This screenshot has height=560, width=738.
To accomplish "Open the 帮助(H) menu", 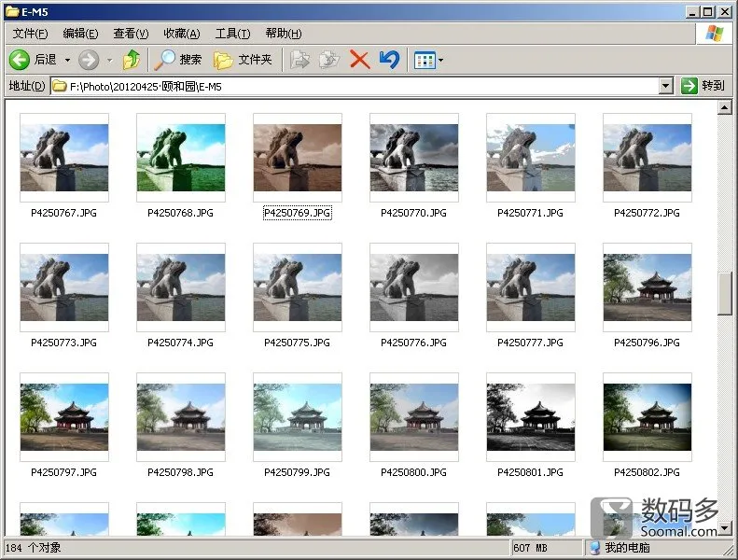I will coord(284,34).
